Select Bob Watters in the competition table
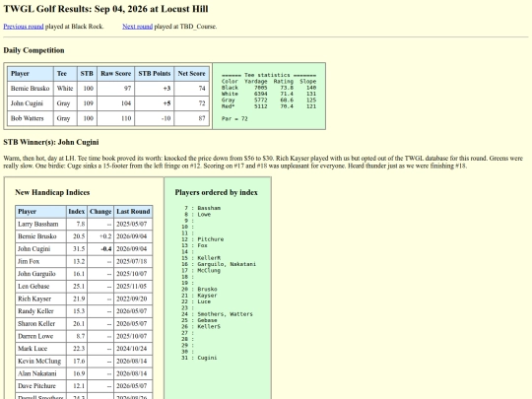Viewport: 532px width, 399px height. tap(28, 118)
